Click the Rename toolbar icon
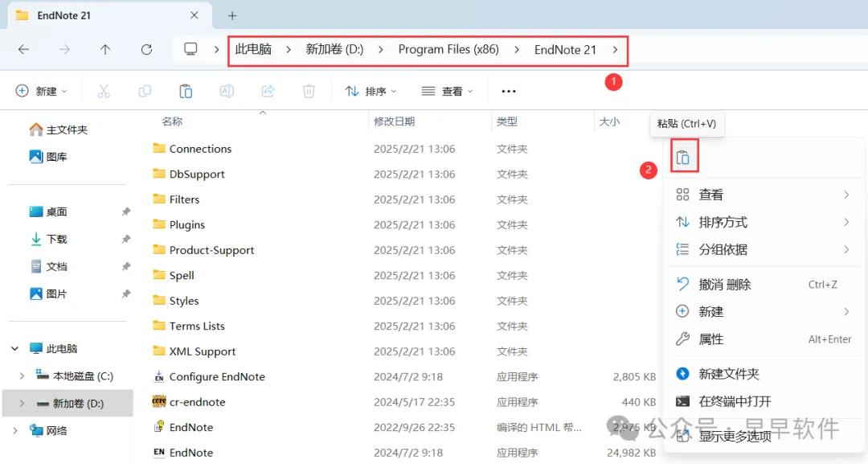 tap(227, 92)
